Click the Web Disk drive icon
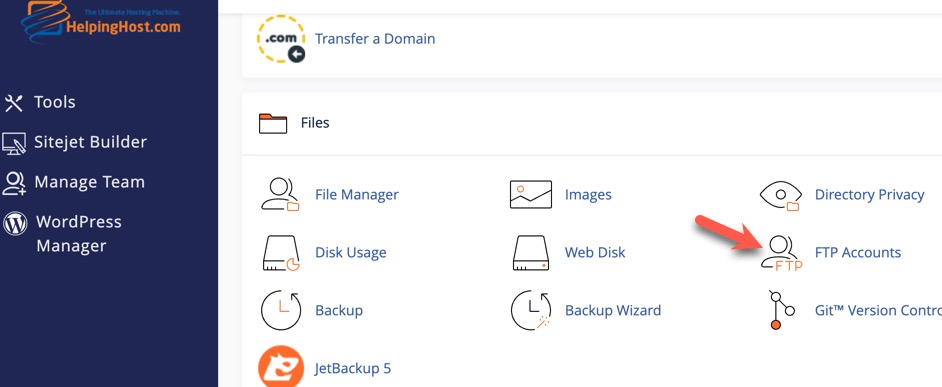This screenshot has height=387, width=942. point(530,252)
